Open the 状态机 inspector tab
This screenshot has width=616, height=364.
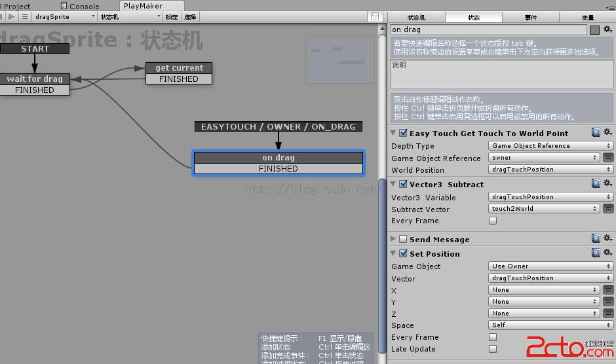(x=416, y=17)
